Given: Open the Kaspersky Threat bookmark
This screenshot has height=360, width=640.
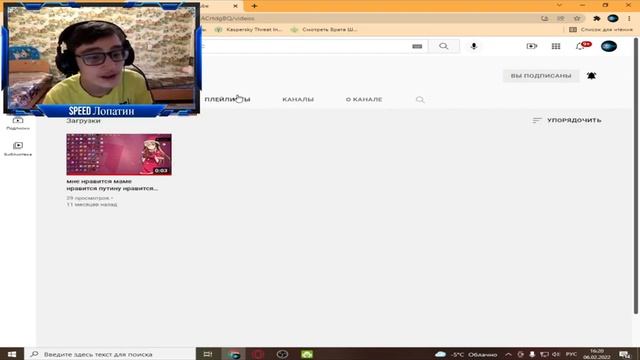Looking at the screenshot, I should (248, 29).
